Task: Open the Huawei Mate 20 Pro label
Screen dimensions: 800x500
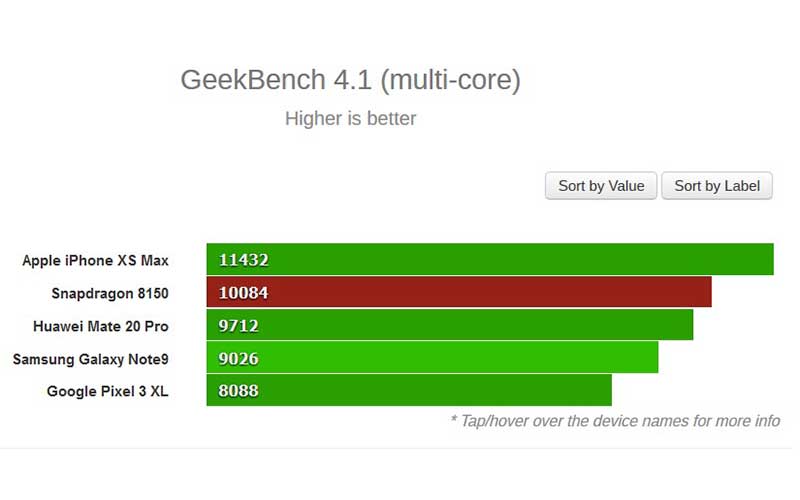Action: 101,326
